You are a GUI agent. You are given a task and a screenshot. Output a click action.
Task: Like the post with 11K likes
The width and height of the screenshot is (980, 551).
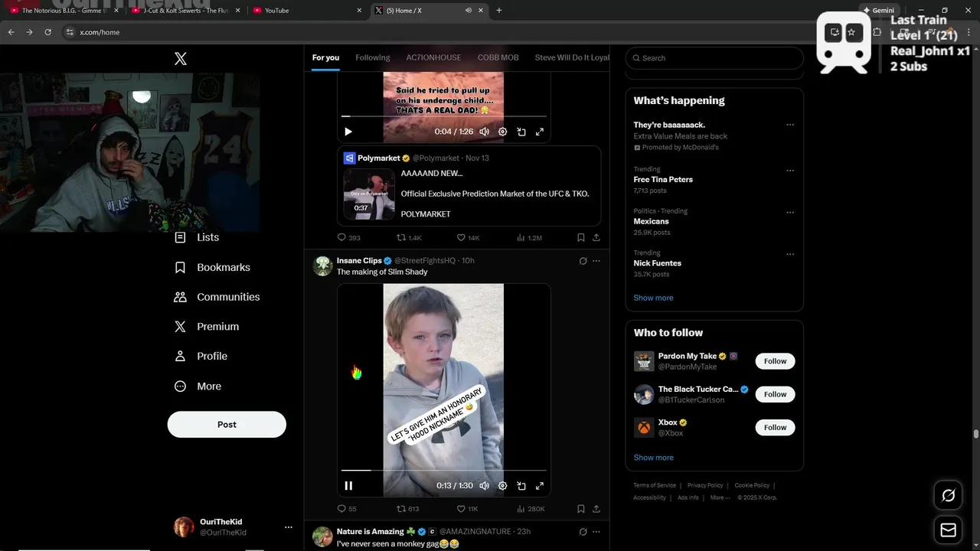pyautogui.click(x=468, y=509)
